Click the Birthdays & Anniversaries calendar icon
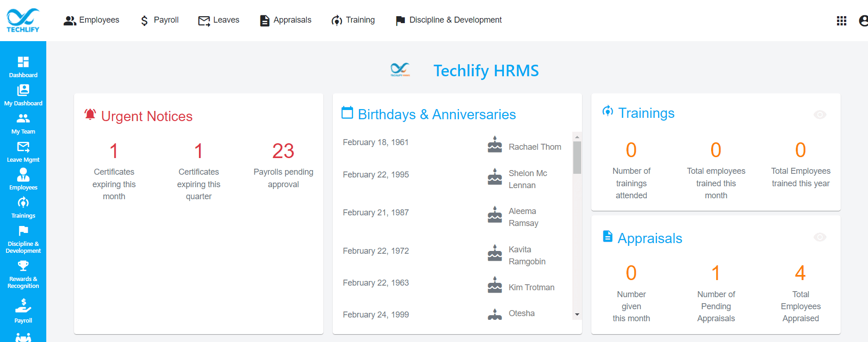The image size is (868, 342). point(347,113)
